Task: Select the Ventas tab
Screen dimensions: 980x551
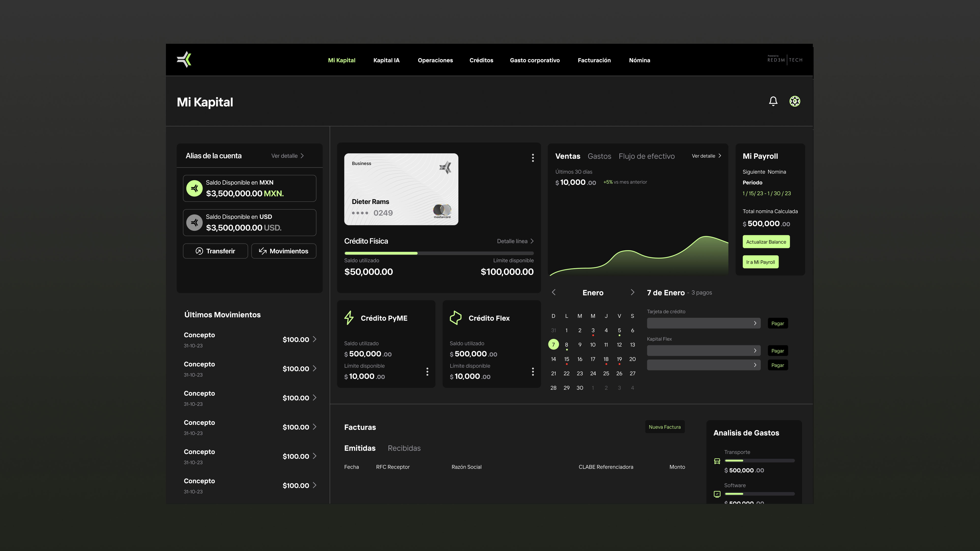Action: click(568, 156)
